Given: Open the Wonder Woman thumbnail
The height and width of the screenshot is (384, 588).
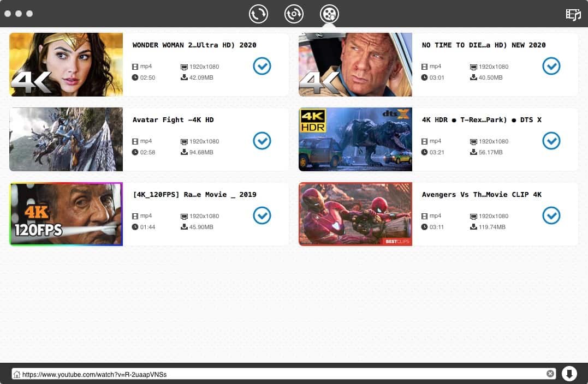Looking at the screenshot, I should 66,64.
